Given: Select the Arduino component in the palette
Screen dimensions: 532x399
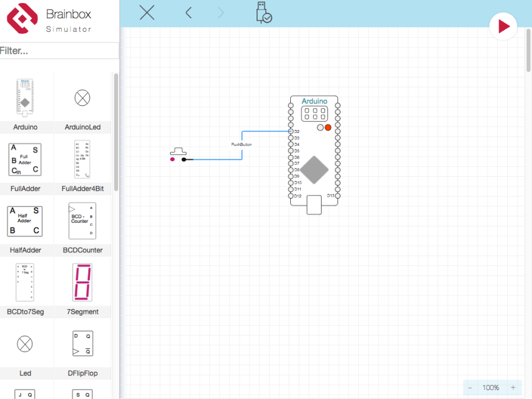Looking at the screenshot, I should 25,96.
